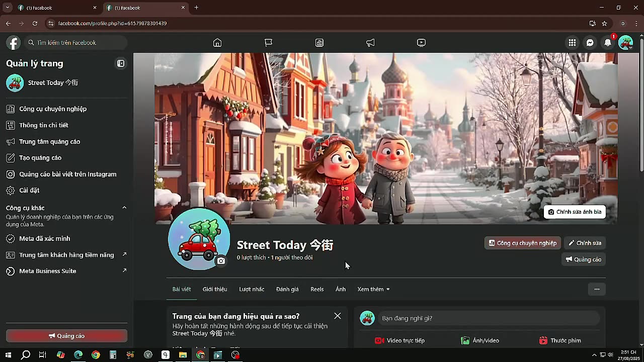Open the account switcher profile avatar

(x=625, y=43)
